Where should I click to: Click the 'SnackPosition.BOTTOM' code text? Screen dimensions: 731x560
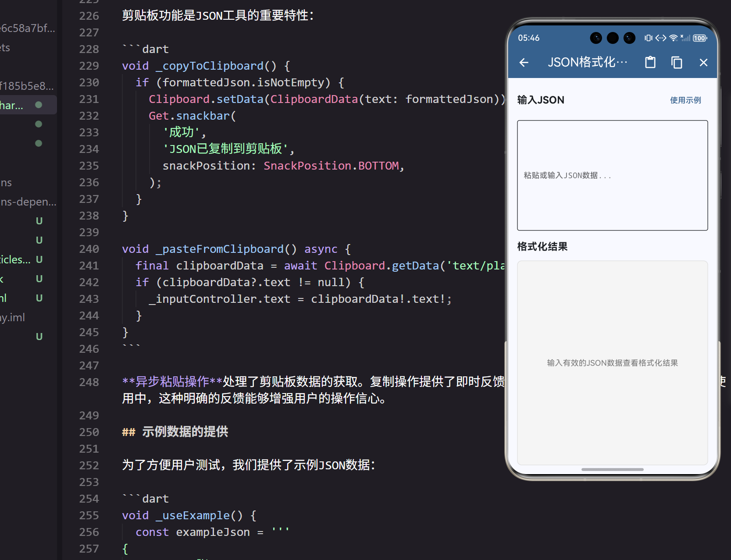click(331, 166)
